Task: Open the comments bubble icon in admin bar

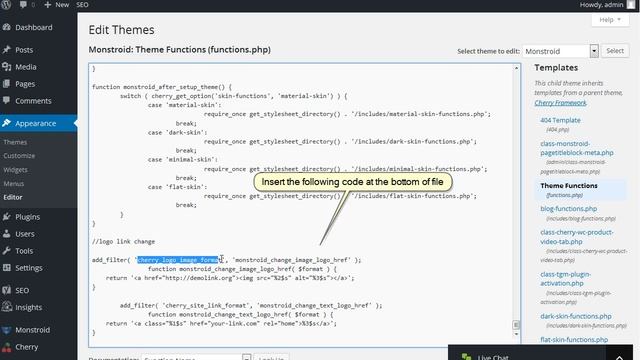Action: point(23,4)
